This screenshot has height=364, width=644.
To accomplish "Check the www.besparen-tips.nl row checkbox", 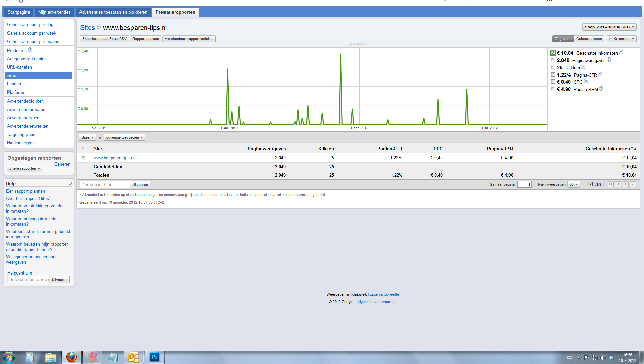I will 84,158.
